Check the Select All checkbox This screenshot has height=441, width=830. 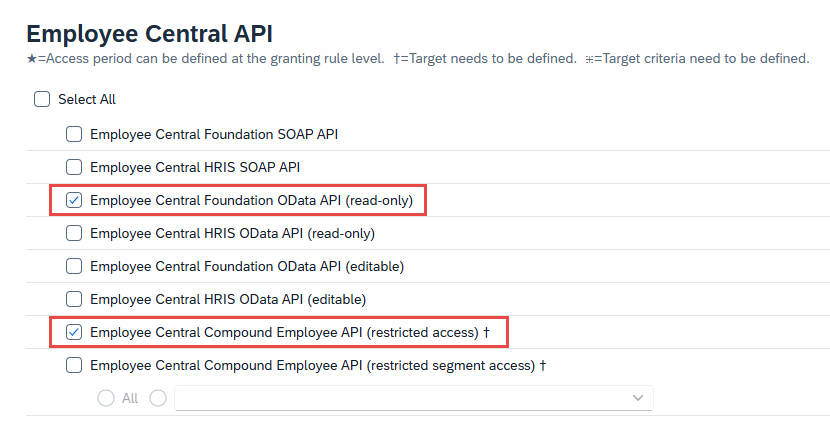tap(42, 100)
